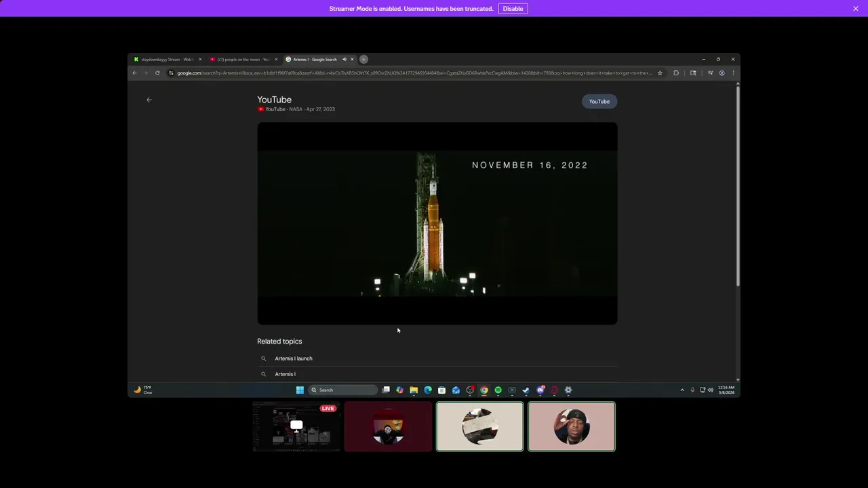Image resolution: width=868 pixels, height=488 pixels.
Task: Open Spotify from the taskbar
Action: tap(498, 390)
